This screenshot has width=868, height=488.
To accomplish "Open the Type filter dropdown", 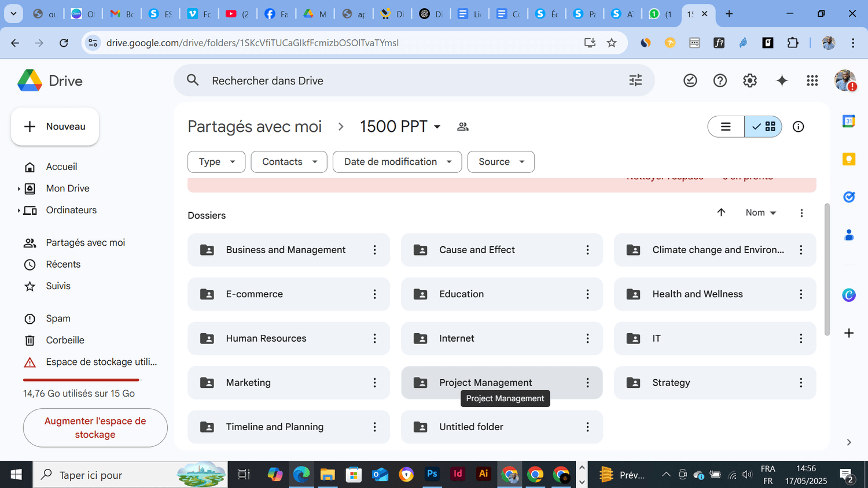I will (216, 162).
